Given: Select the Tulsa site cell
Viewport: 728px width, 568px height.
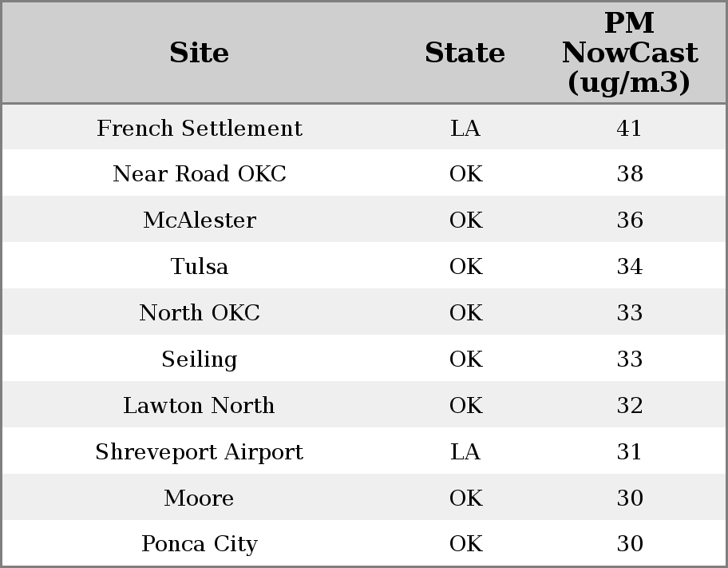Looking at the screenshot, I should [x=200, y=267].
